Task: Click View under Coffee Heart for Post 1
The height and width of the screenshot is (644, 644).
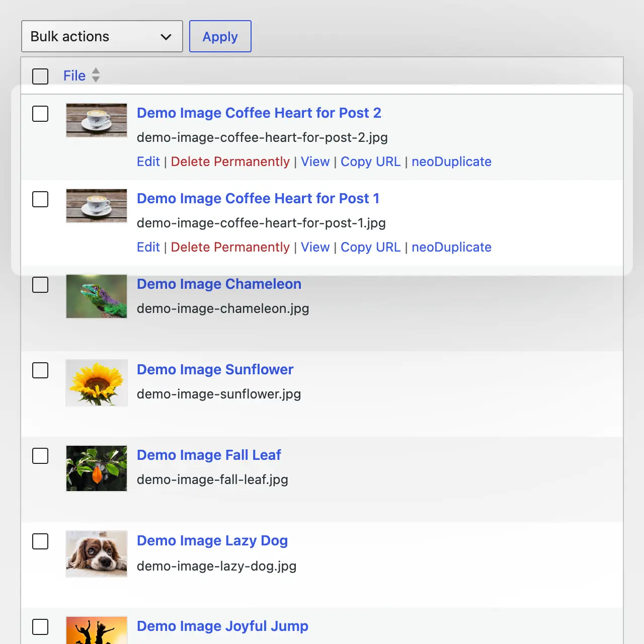Action: (315, 247)
